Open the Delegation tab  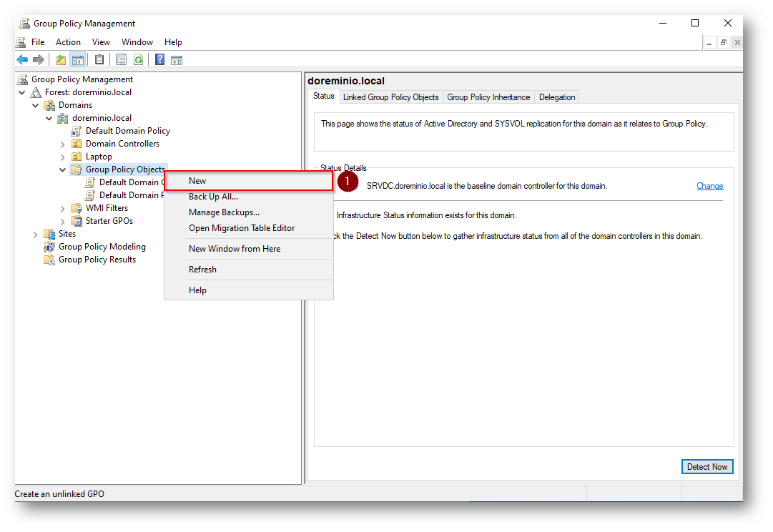click(556, 97)
